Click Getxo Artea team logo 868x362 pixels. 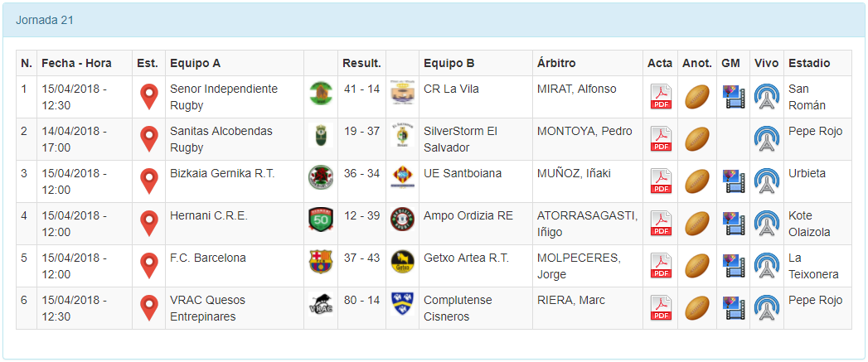pos(402,262)
